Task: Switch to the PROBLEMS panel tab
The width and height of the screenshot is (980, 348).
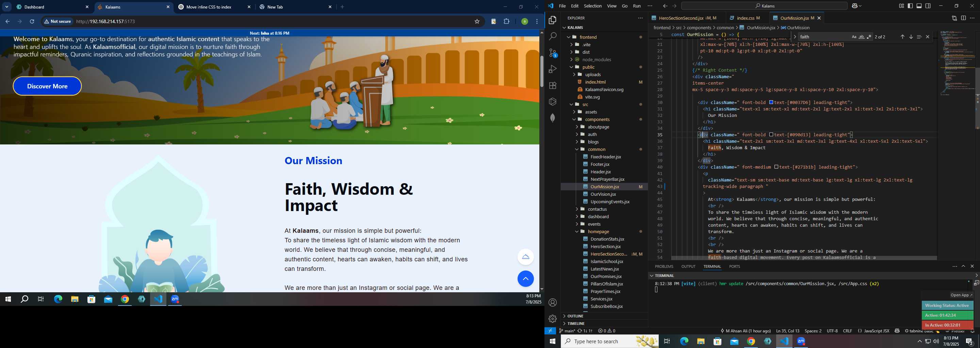Action: click(664, 267)
